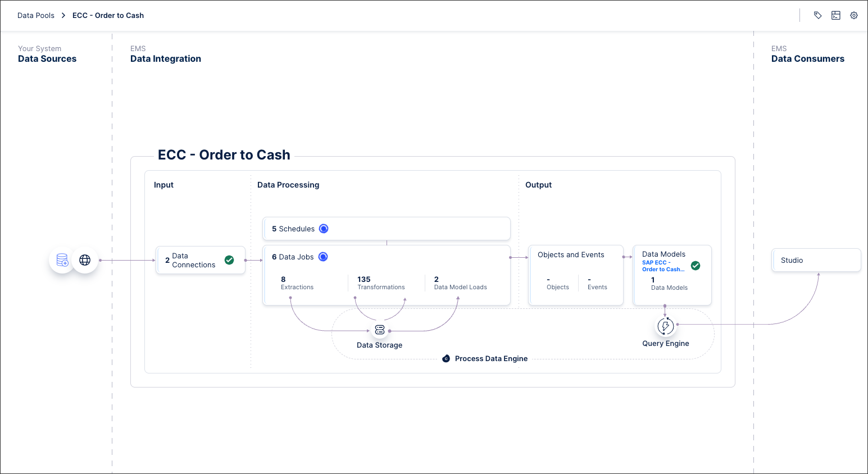Click the Query Engine lightning icon

pyautogui.click(x=666, y=326)
